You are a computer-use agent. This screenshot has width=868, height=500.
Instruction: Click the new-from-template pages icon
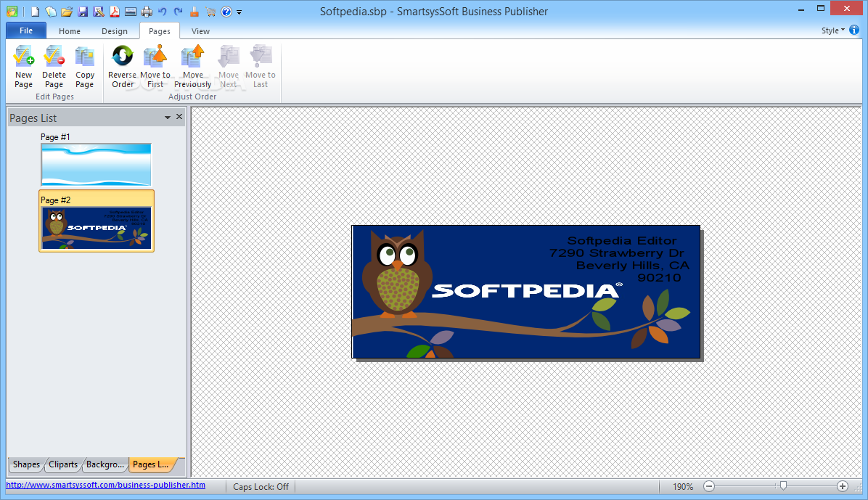click(x=50, y=11)
